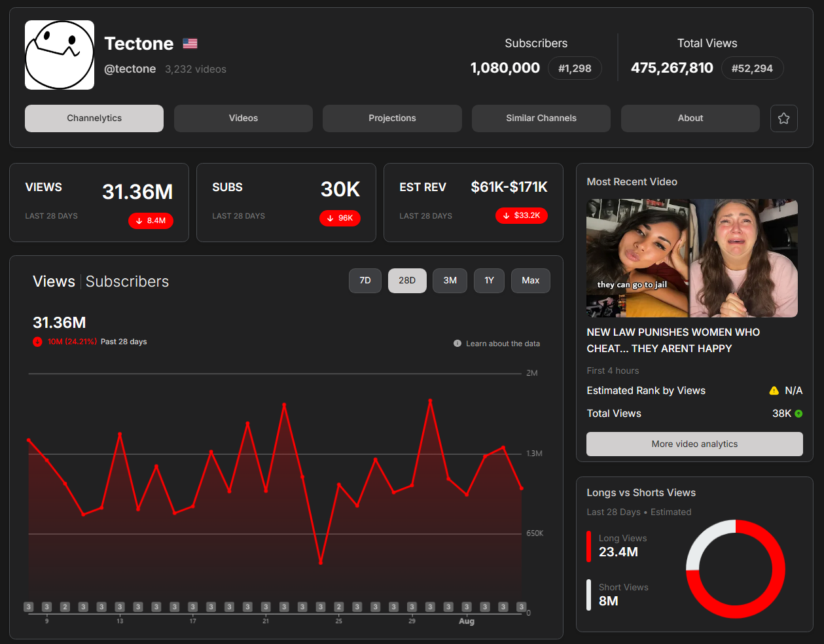Click the $33.2K revenue change badge
This screenshot has height=644, width=824.
(x=522, y=215)
